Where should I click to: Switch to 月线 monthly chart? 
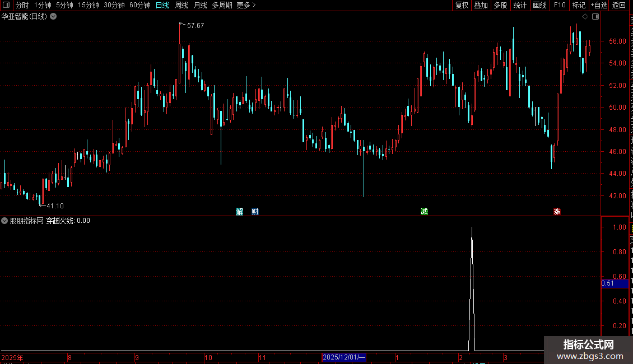200,5
